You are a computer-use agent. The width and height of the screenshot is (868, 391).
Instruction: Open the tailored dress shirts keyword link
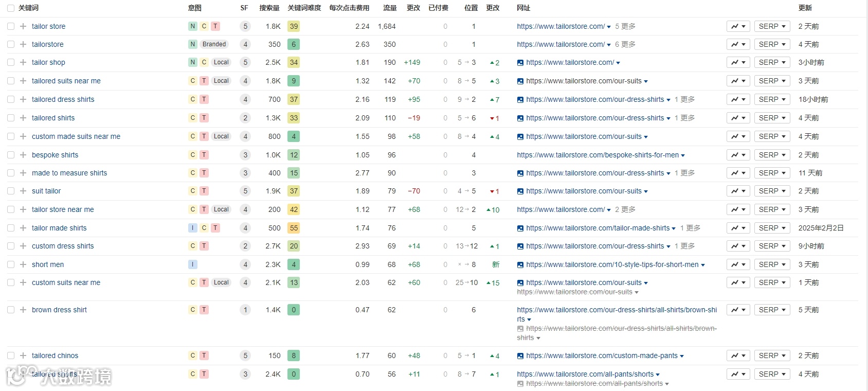click(63, 99)
